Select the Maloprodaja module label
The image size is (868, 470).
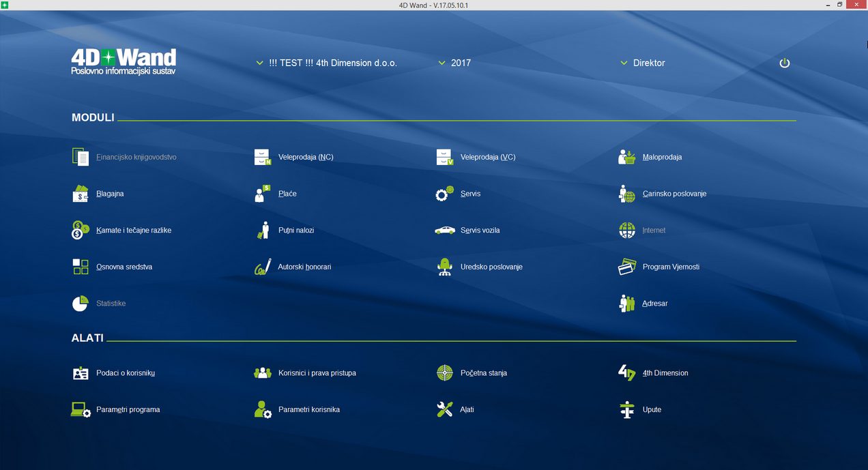tap(662, 157)
